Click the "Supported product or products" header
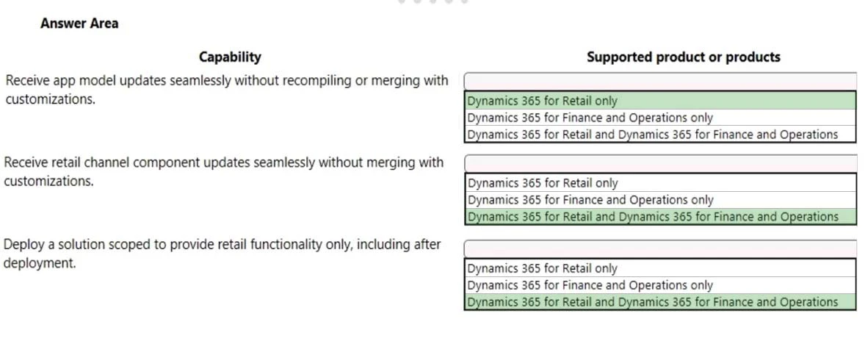Viewport: 868px width, 347px height. (x=683, y=57)
